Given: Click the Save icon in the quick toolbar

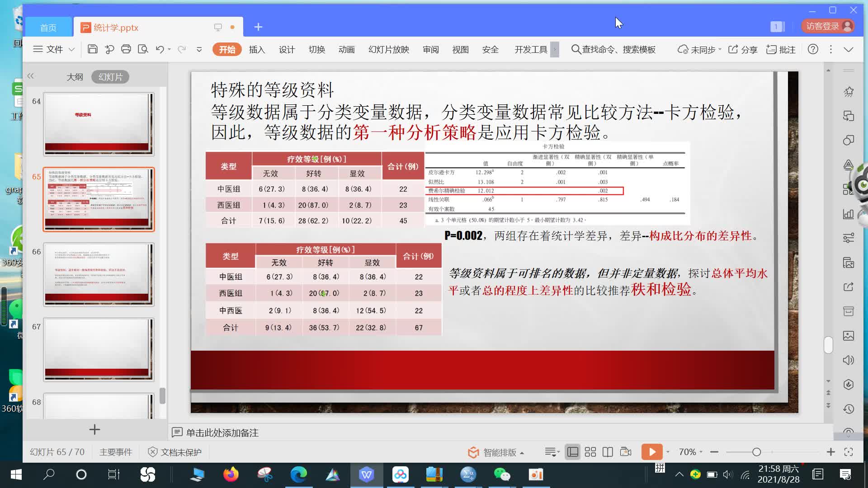Looking at the screenshot, I should click(x=92, y=49).
